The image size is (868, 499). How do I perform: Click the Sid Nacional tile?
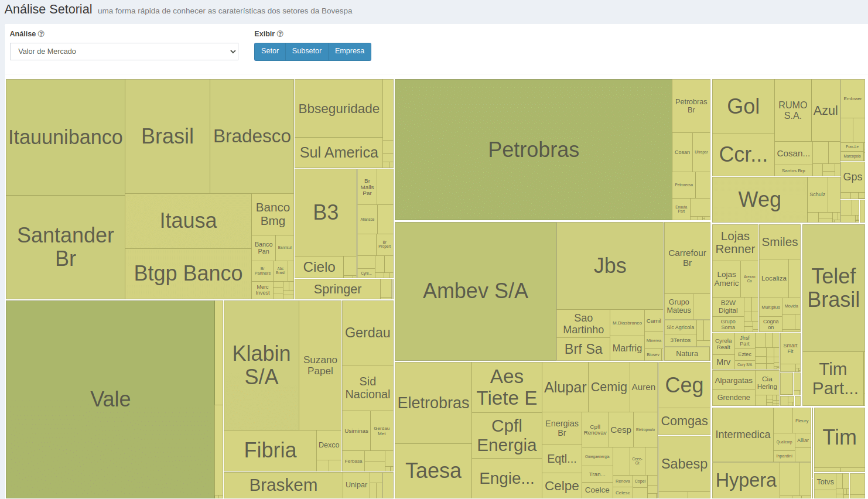pyautogui.click(x=368, y=388)
